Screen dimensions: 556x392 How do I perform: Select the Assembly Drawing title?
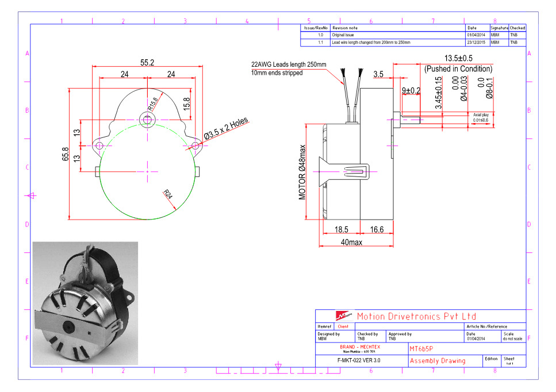[x=438, y=361]
